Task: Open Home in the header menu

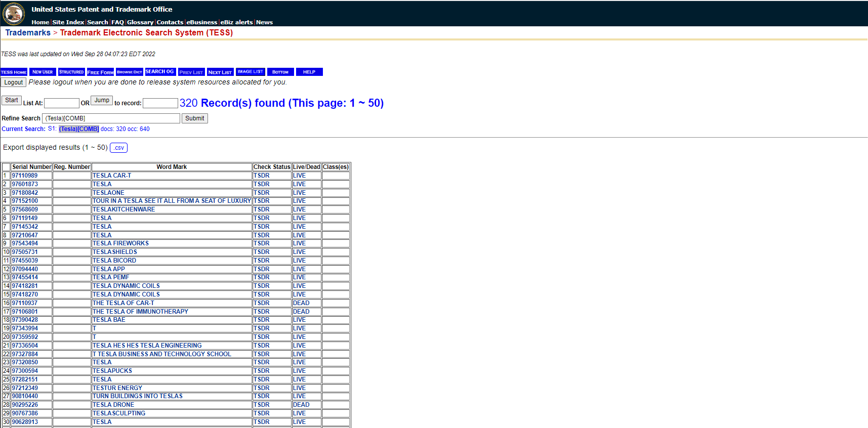Action: (x=40, y=22)
